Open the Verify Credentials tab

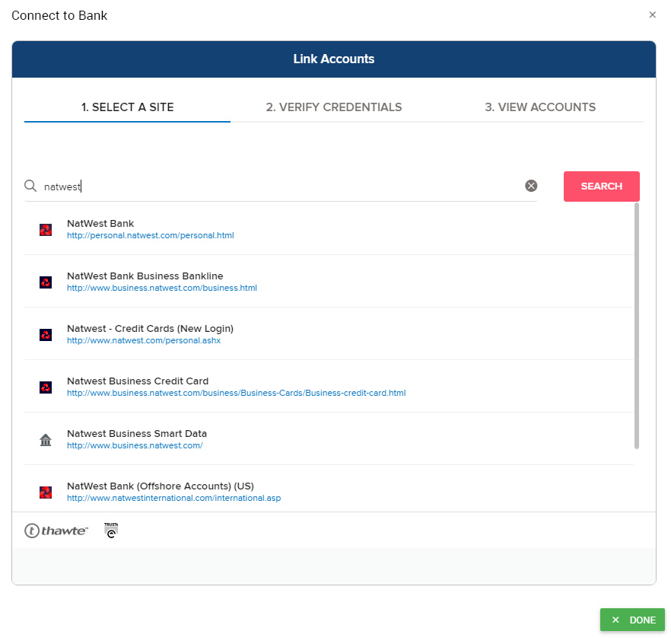334,107
